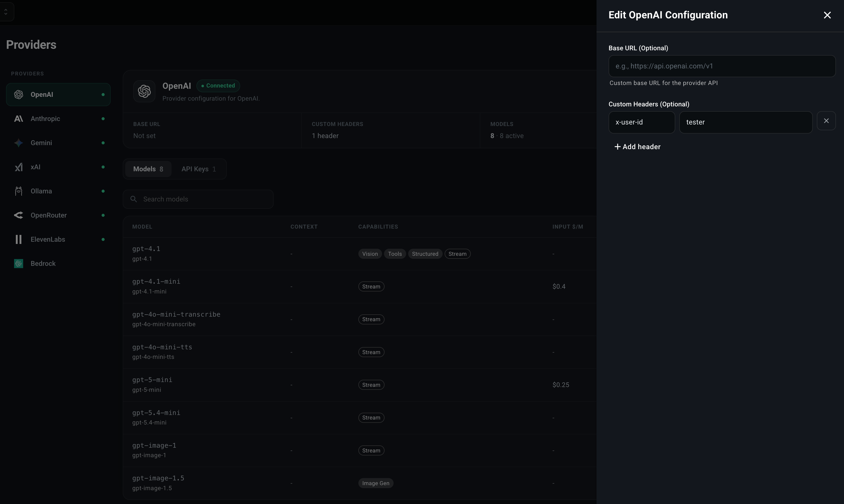
Task: Switch to the API Keys tab
Action: [199, 169]
